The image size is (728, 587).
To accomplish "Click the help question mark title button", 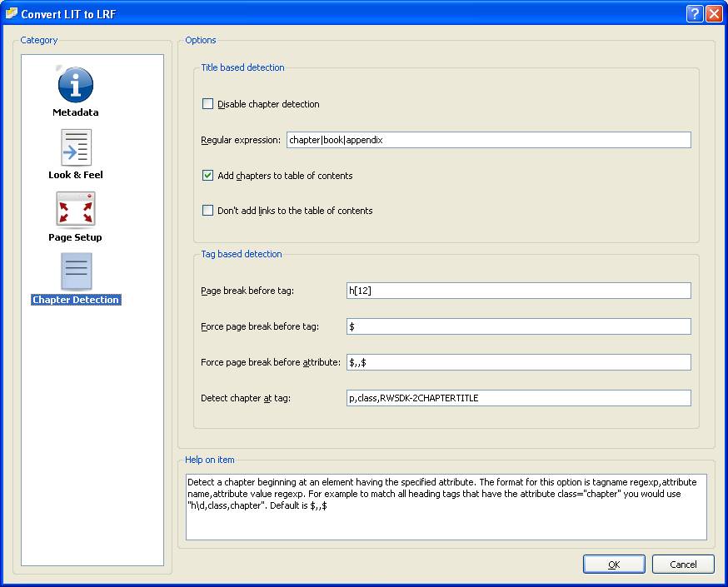I will coord(694,13).
